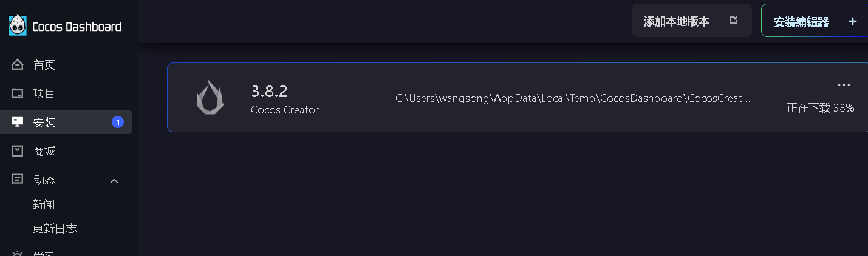Click the 安装 monitor icon in sidebar
The height and width of the screenshot is (256, 868).
tap(18, 122)
